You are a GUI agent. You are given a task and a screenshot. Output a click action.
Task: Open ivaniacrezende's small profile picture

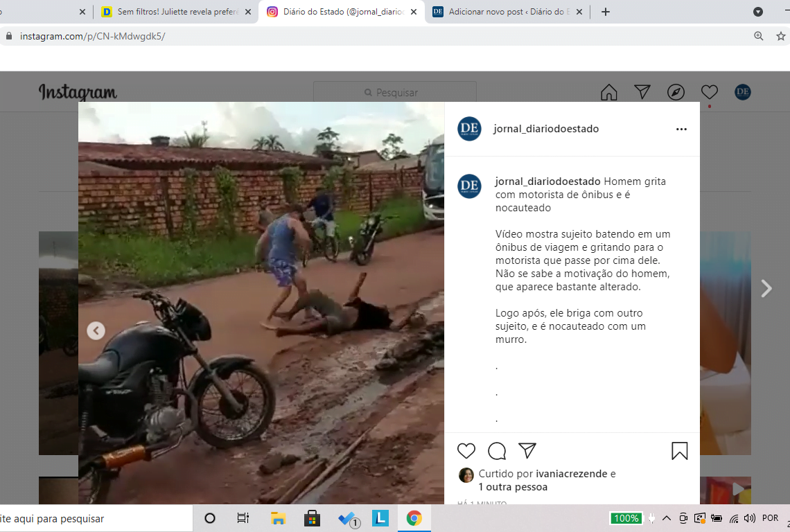coord(466,475)
